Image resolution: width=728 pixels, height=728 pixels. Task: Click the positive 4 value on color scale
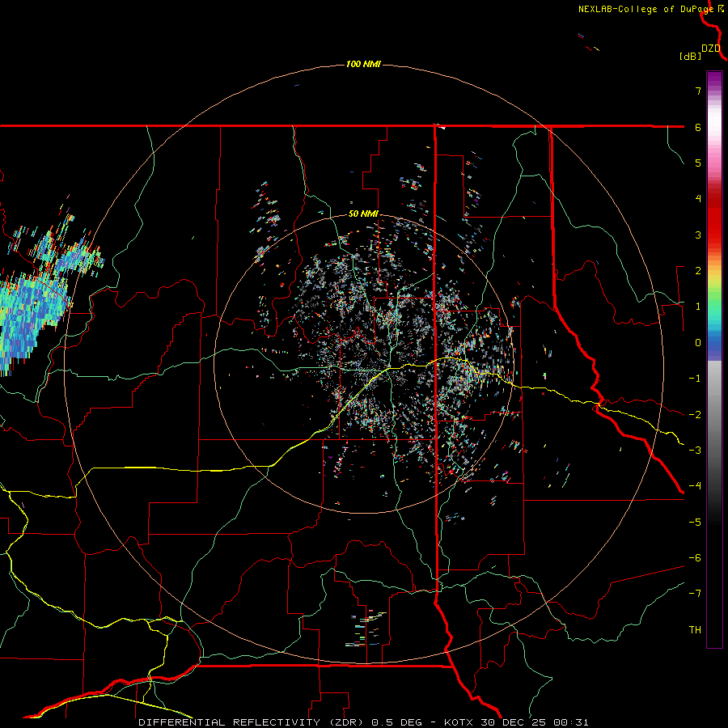click(698, 199)
